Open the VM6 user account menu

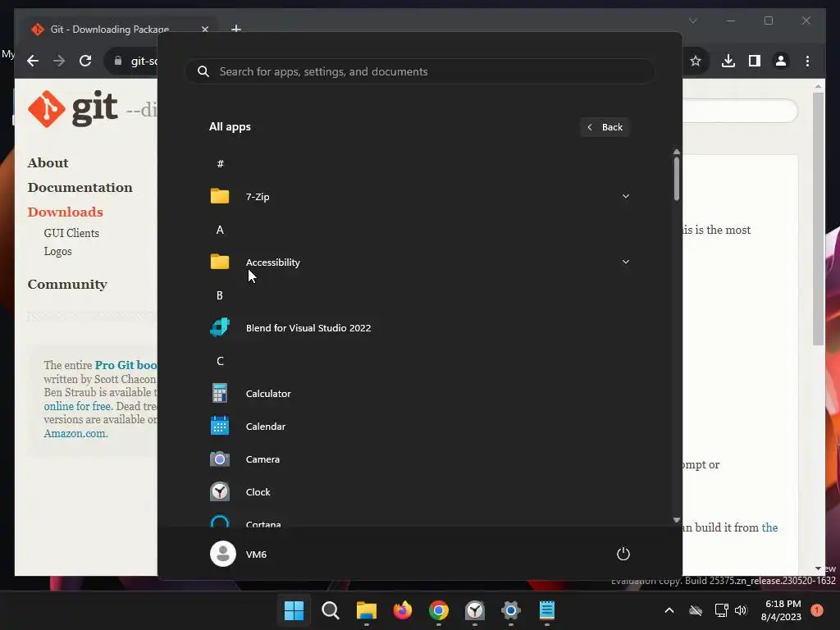tap(239, 554)
